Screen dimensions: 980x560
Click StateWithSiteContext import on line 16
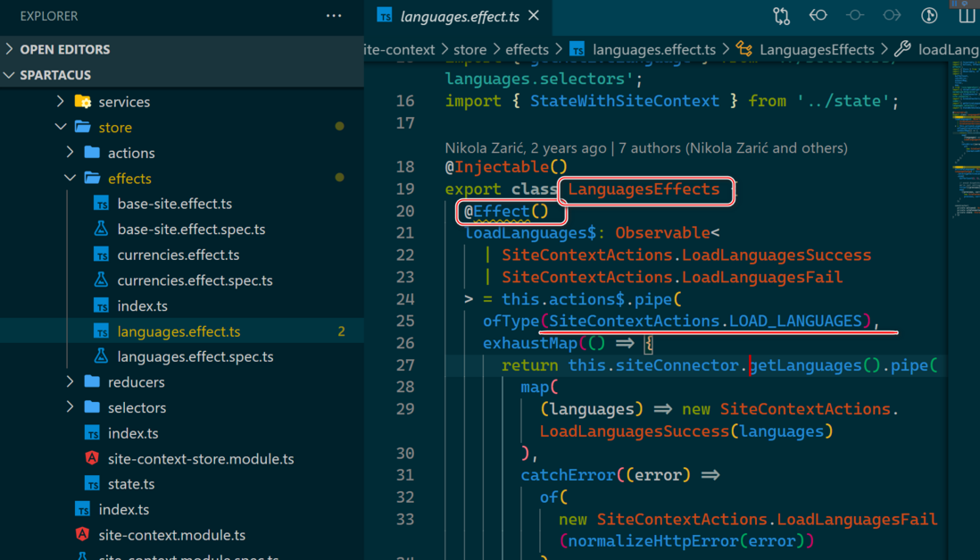[625, 101]
